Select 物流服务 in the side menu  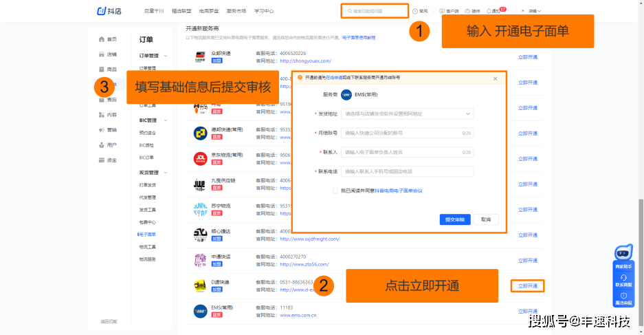(x=148, y=259)
